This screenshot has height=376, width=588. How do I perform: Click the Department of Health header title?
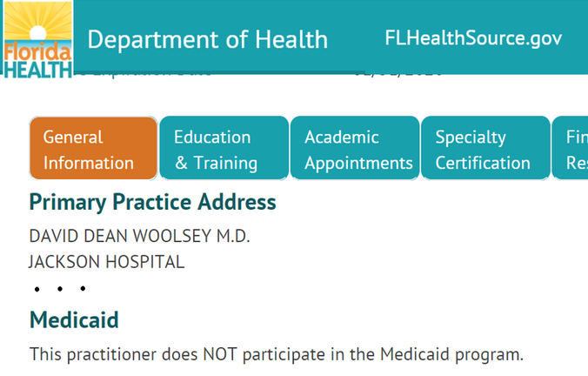207,39
